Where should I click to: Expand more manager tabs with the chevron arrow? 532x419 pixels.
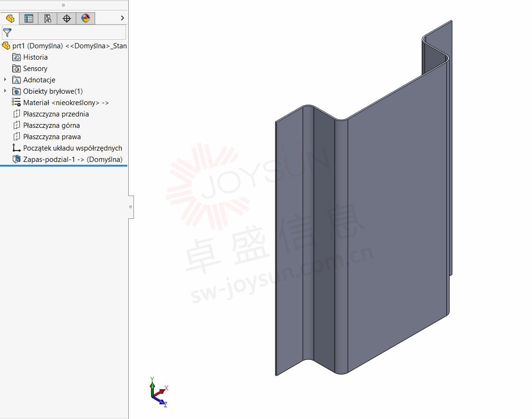pyautogui.click(x=123, y=18)
